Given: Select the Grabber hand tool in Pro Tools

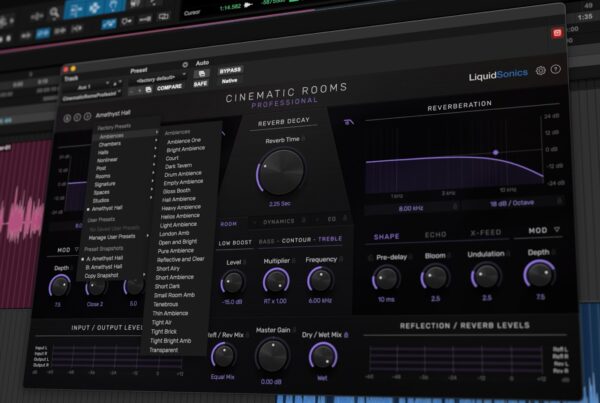Looking at the screenshot, I should click(114, 5).
